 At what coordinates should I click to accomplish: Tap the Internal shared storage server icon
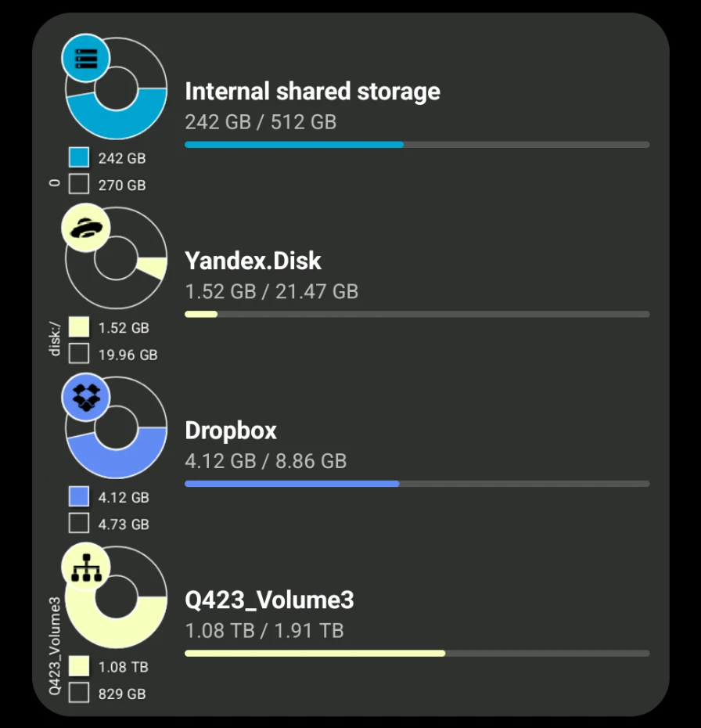point(86,58)
